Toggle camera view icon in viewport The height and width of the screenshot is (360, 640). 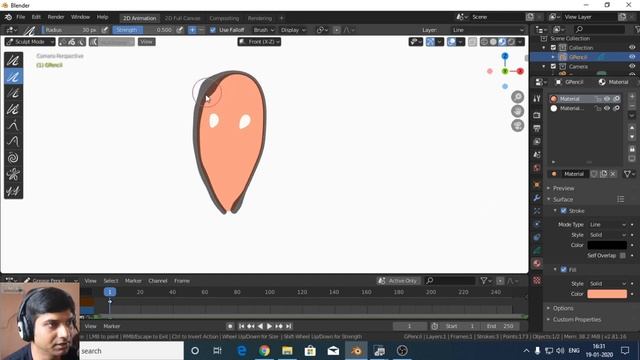coord(518,125)
